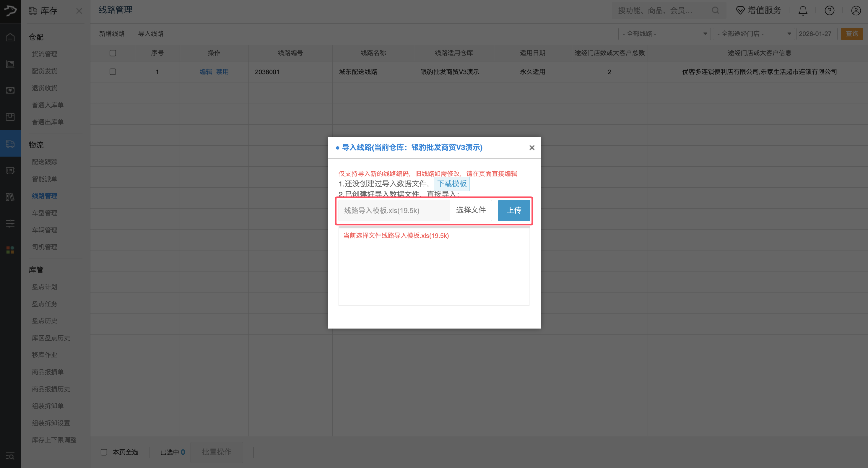Click the settings sliders sidebar icon

(10, 223)
